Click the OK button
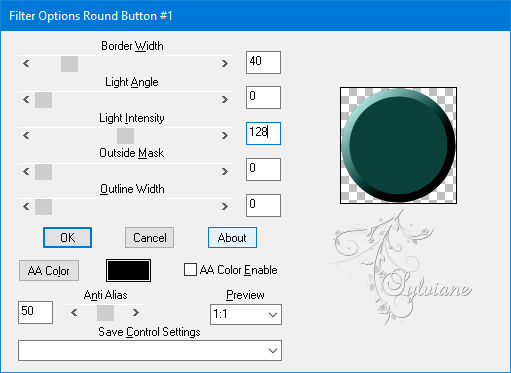Image resolution: width=511 pixels, height=373 pixels. pos(67,238)
